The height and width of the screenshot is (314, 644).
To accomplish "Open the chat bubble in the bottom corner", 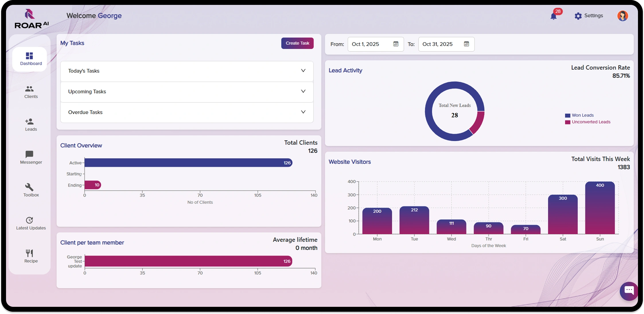I will pos(629,291).
